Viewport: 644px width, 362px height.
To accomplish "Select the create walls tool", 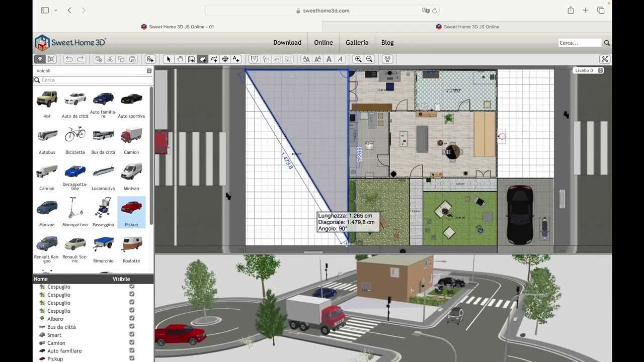I will (191, 59).
